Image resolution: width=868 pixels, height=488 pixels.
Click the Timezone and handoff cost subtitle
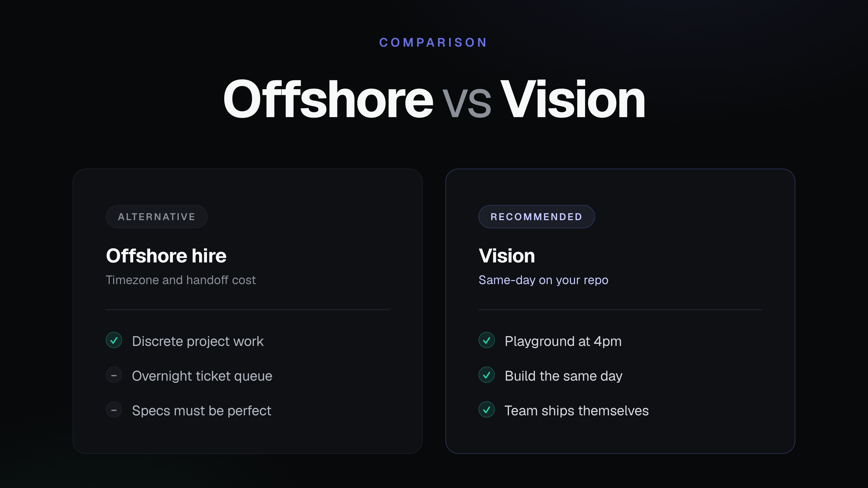click(x=181, y=280)
